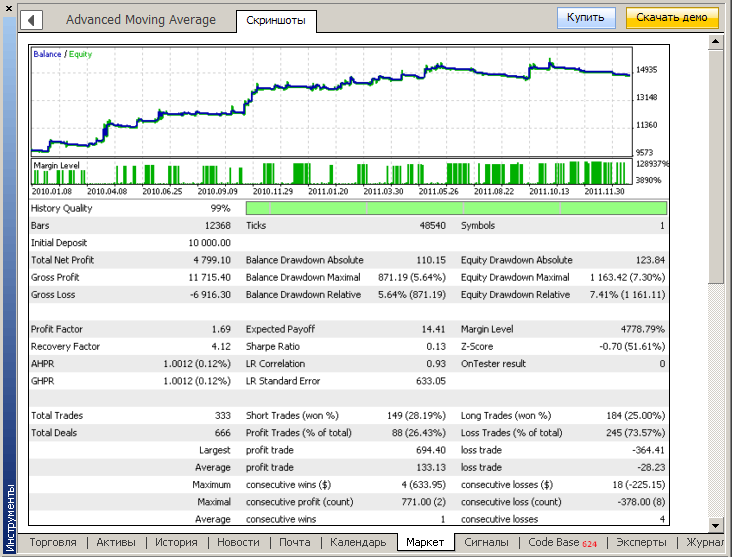Open the Почта tab
Viewport: 732px width, 557px height.
coord(295,542)
